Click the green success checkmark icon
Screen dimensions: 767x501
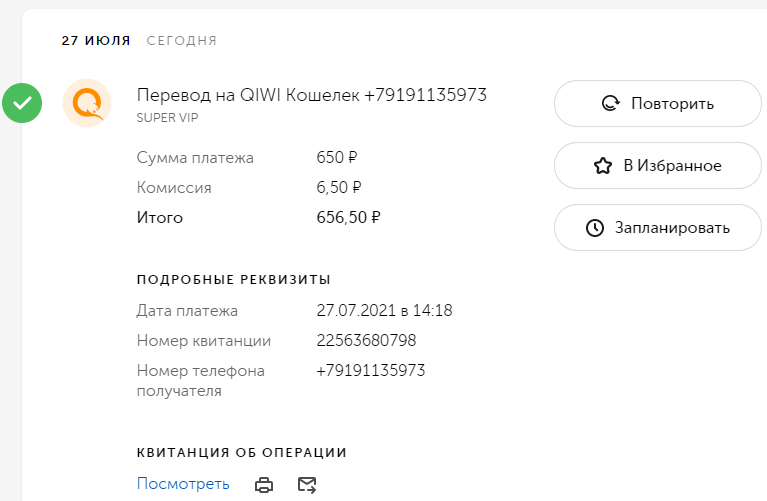pyautogui.click(x=22, y=103)
